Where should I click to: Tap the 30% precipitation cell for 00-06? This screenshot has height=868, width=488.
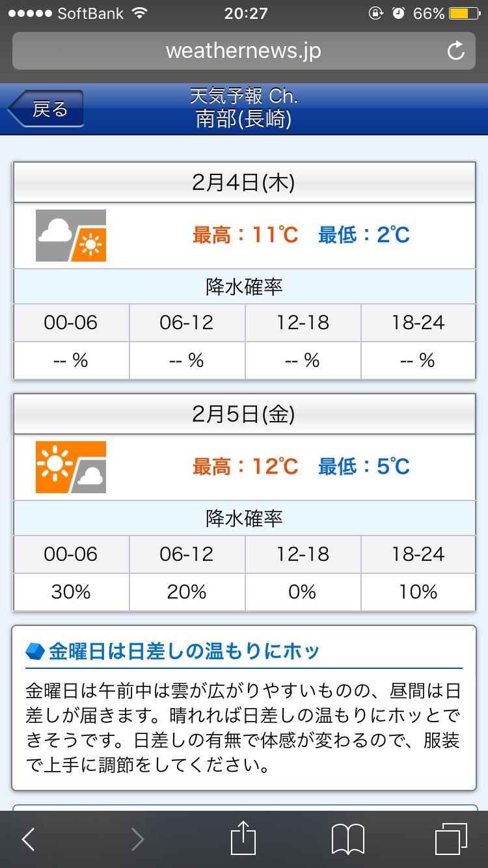tap(71, 591)
